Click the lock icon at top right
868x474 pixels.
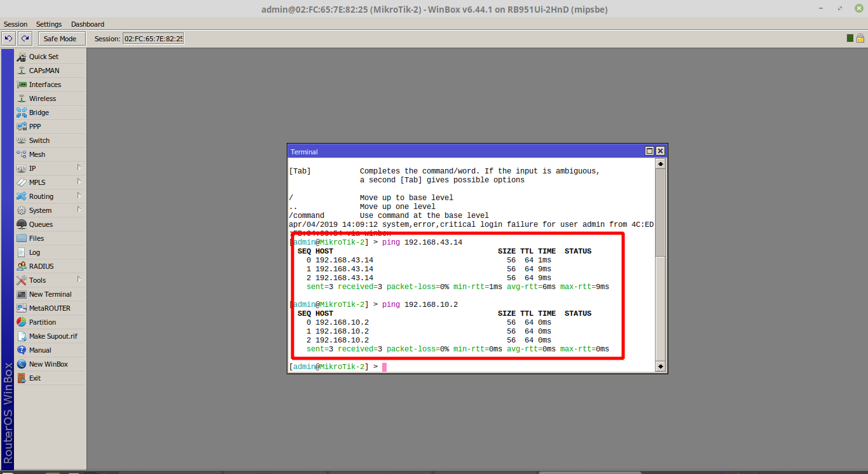coord(860,39)
